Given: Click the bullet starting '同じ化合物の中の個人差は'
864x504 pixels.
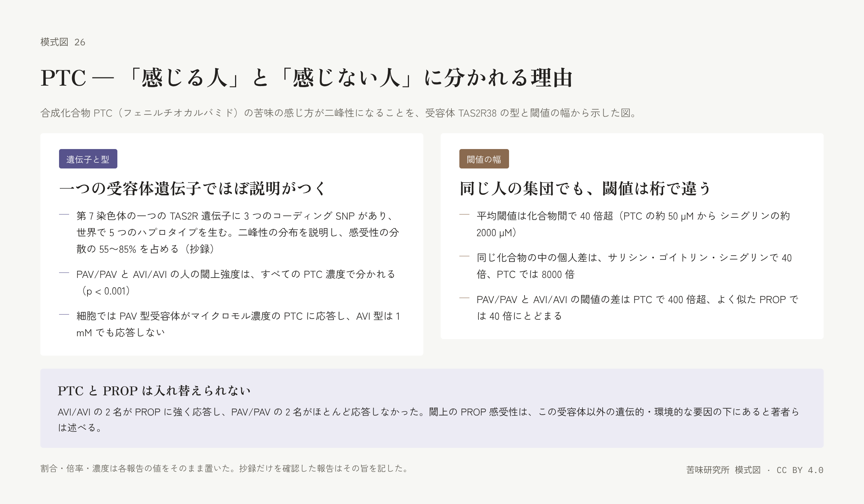Looking at the screenshot, I should pos(634,266).
